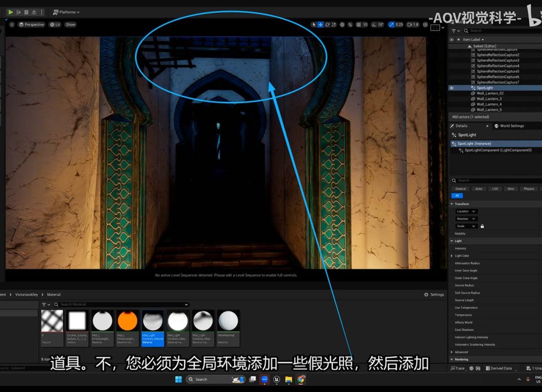
Task: Click the Lit view mode button
Action: click(55, 24)
